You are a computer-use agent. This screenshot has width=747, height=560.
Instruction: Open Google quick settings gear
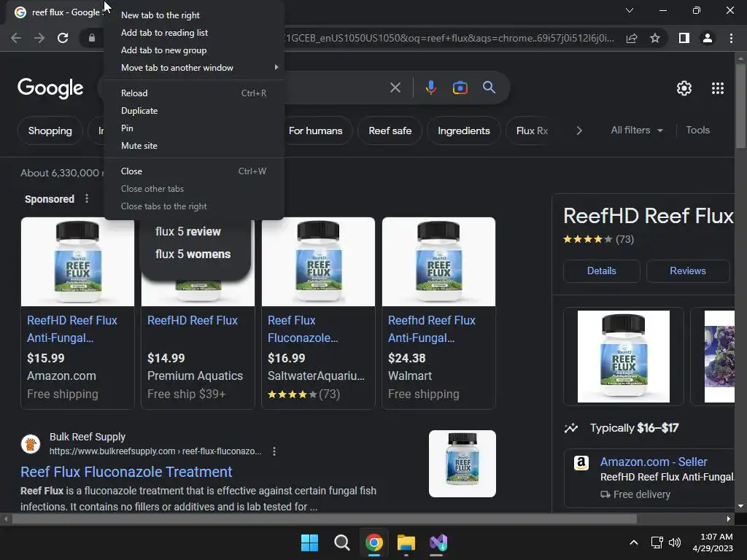coord(684,88)
